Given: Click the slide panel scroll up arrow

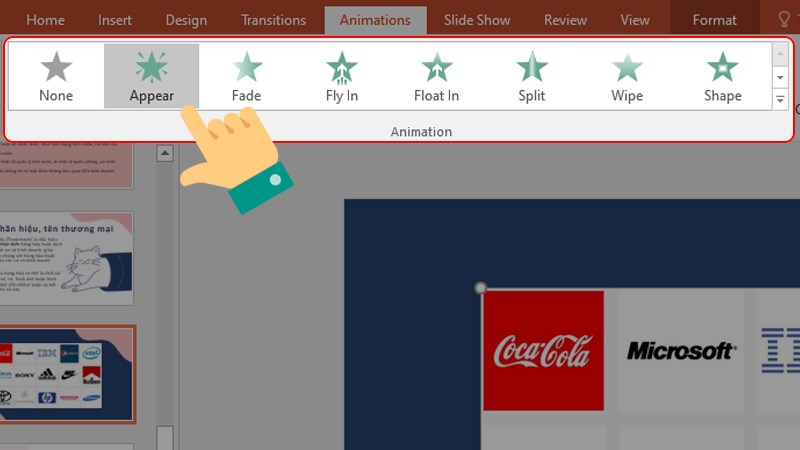Looking at the screenshot, I should 165,153.
